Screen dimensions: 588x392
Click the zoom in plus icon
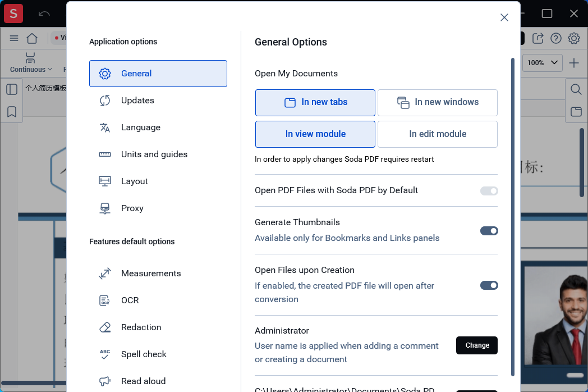point(574,63)
